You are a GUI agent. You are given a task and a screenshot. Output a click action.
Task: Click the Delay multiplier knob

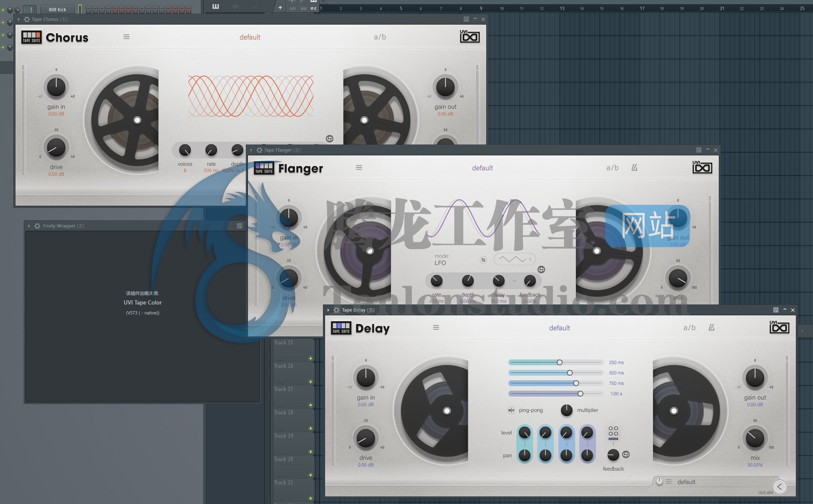click(x=566, y=410)
